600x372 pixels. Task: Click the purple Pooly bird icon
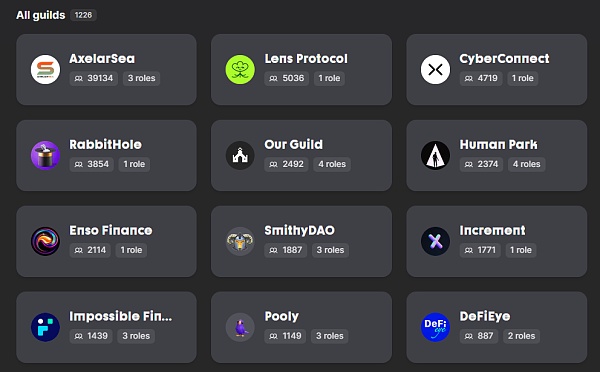pyautogui.click(x=240, y=327)
